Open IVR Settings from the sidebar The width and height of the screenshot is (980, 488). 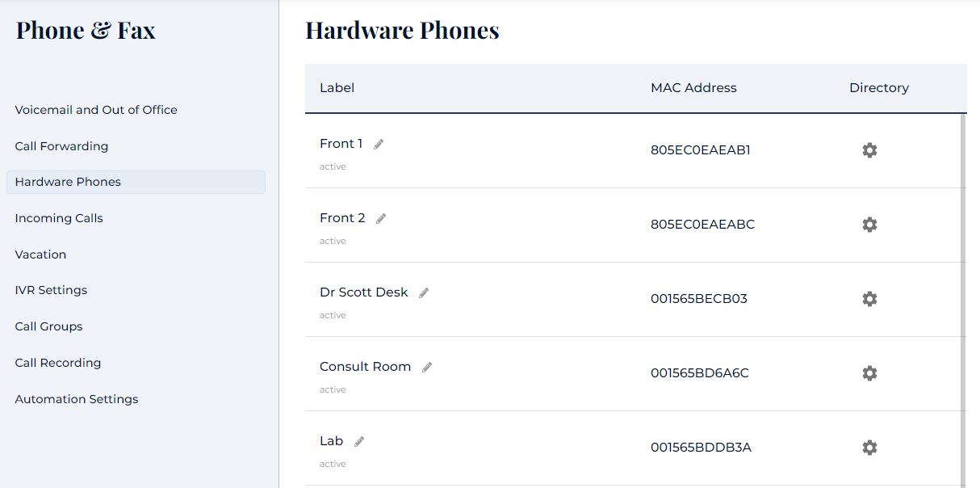point(51,290)
